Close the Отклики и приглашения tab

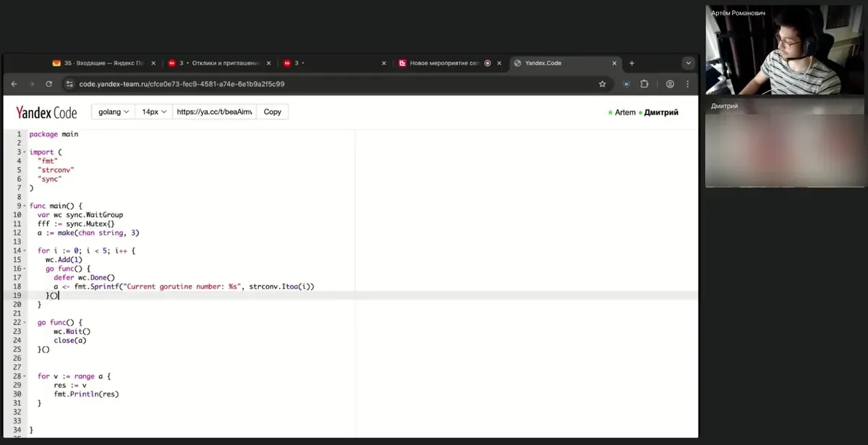tap(268, 63)
